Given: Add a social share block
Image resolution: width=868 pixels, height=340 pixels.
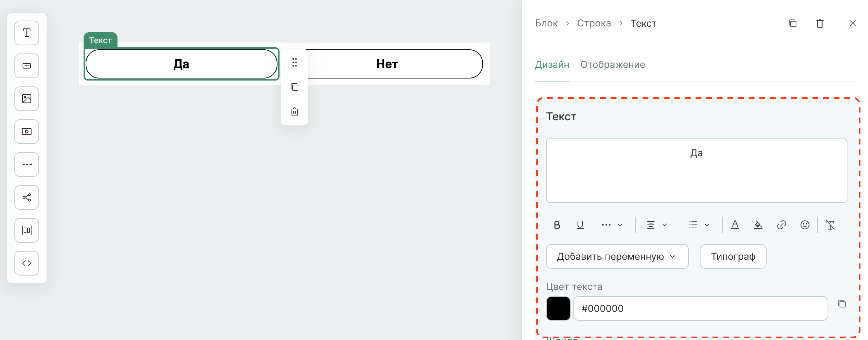Looking at the screenshot, I should [26, 197].
